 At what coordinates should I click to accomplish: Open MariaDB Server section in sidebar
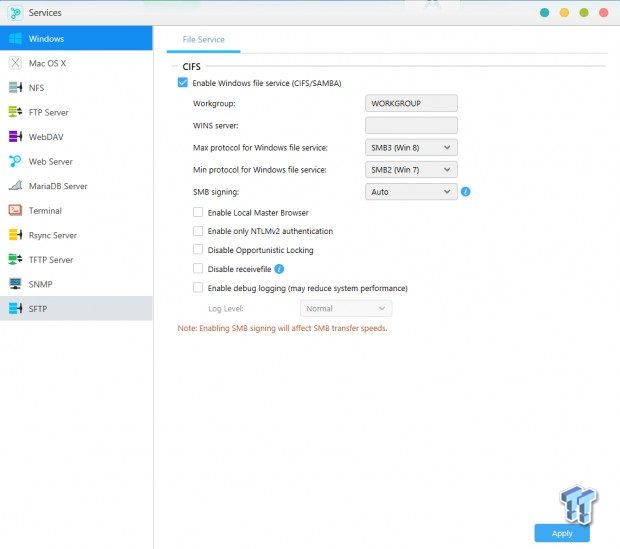[76, 186]
